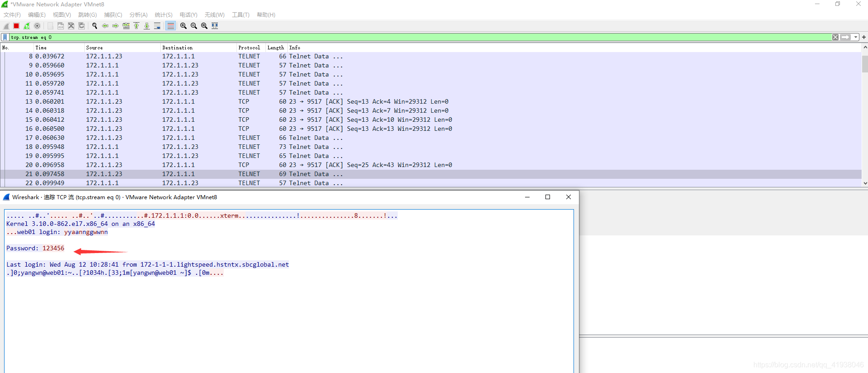Go back to previous packet arrow
The height and width of the screenshot is (373, 868).
click(105, 26)
